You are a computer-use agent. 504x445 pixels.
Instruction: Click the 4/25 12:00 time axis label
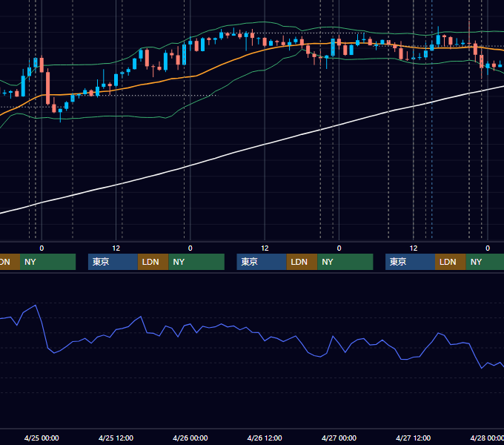pyautogui.click(x=116, y=438)
